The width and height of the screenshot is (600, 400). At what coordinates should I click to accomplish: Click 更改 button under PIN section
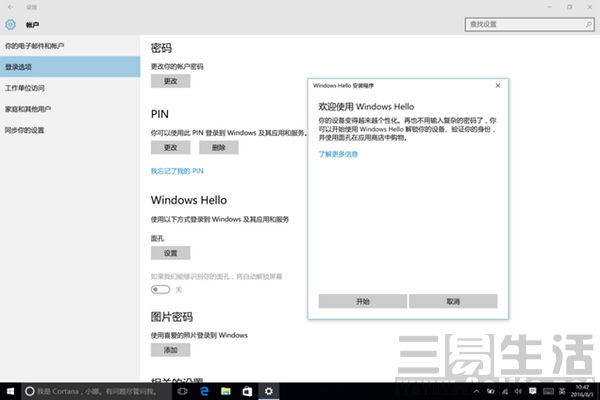click(170, 147)
